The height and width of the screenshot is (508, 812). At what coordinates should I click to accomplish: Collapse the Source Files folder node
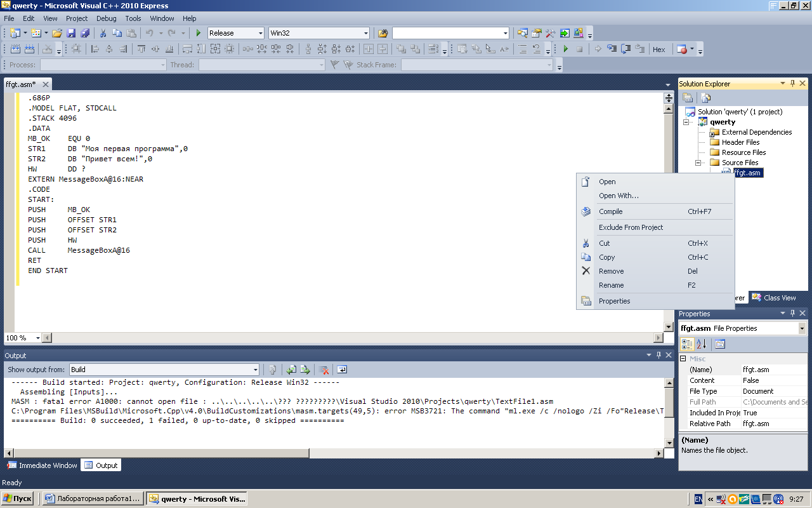699,163
